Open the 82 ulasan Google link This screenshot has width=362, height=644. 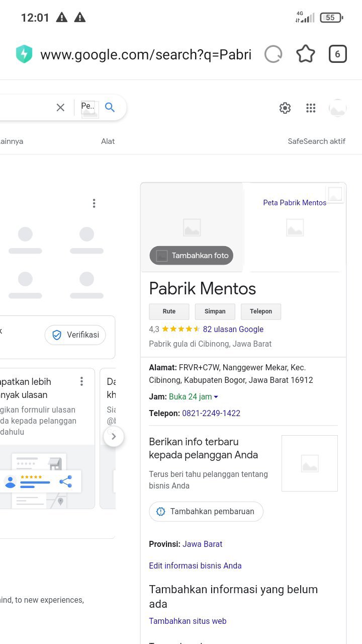[x=233, y=329]
